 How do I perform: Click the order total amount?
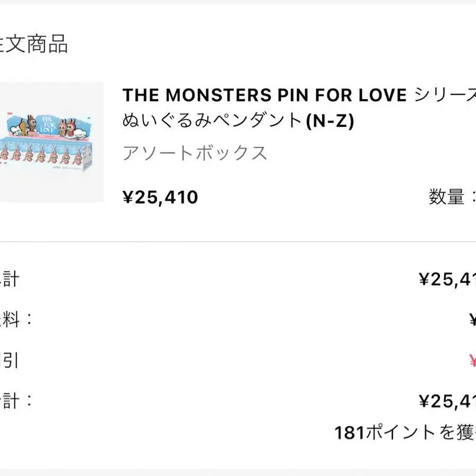click(x=447, y=401)
